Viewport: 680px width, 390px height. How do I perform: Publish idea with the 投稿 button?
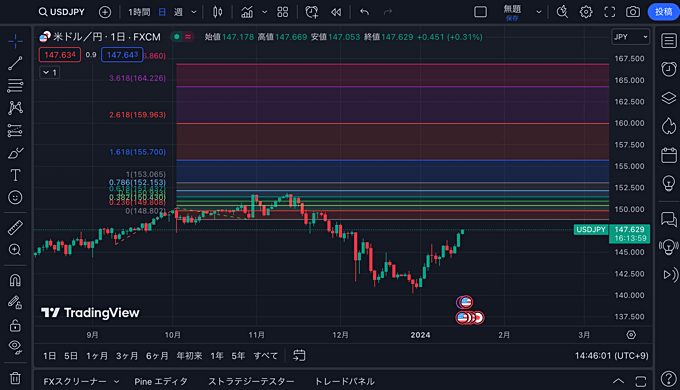click(664, 12)
